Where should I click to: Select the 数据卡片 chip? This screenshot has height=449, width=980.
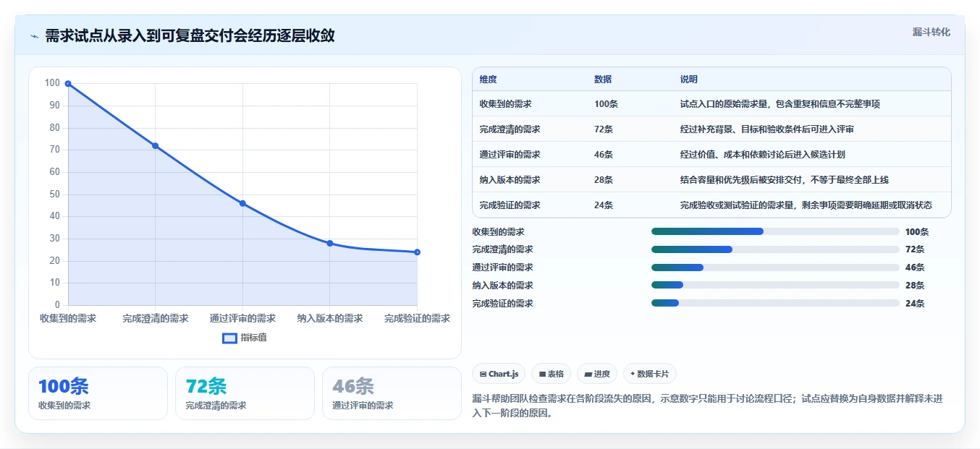click(649, 374)
